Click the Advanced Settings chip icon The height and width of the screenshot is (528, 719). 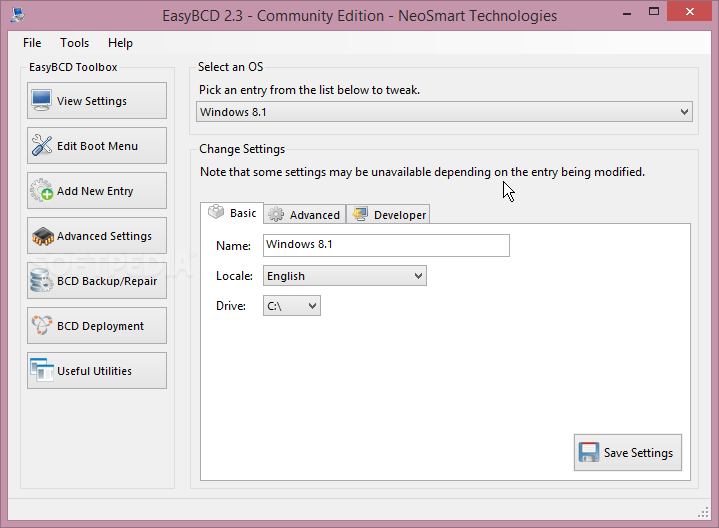point(43,236)
